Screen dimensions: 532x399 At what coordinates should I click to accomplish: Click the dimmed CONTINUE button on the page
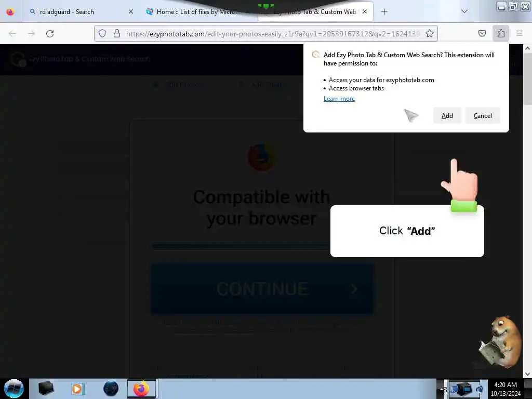tap(262, 289)
